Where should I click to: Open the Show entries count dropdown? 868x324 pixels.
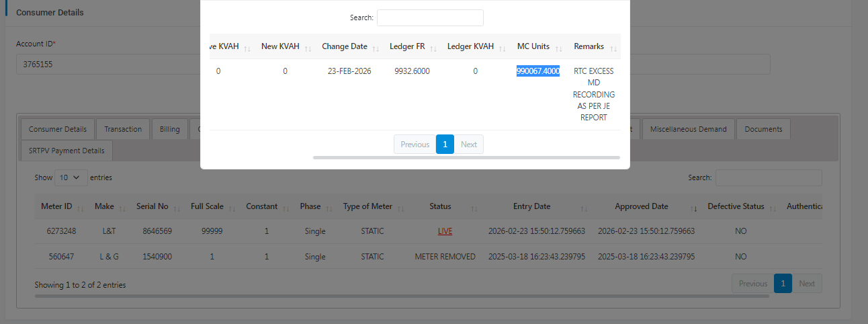coord(71,177)
